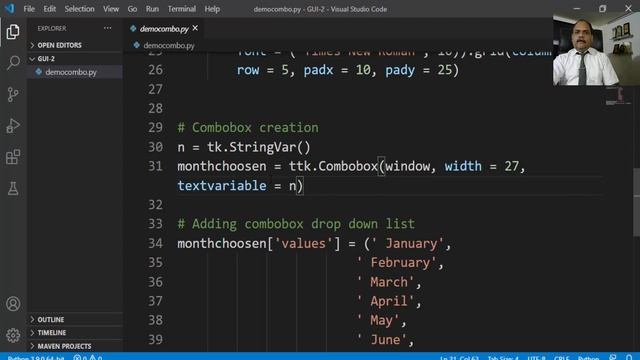Click the Tab Size status item
Screen dimensions: 640x360
pyautogui.click(x=503, y=358)
